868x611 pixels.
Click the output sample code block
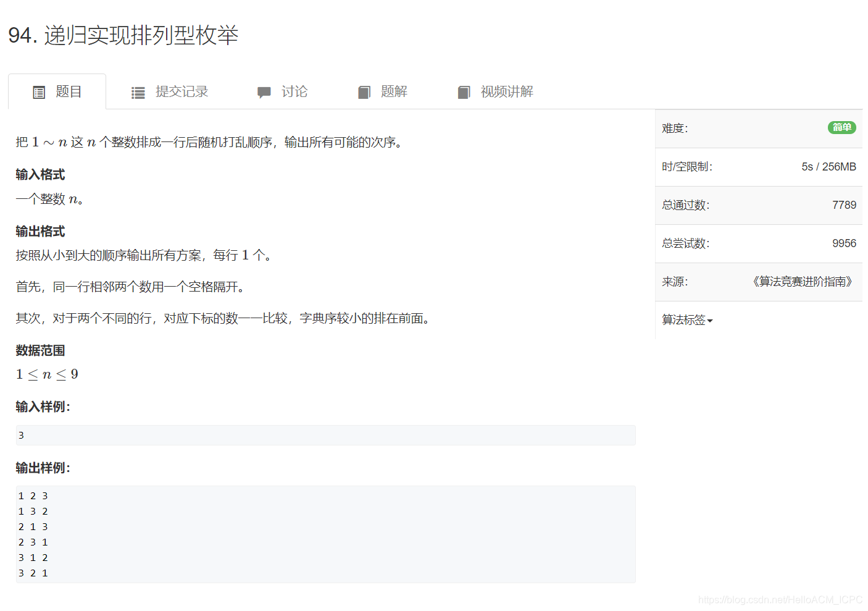click(x=325, y=534)
